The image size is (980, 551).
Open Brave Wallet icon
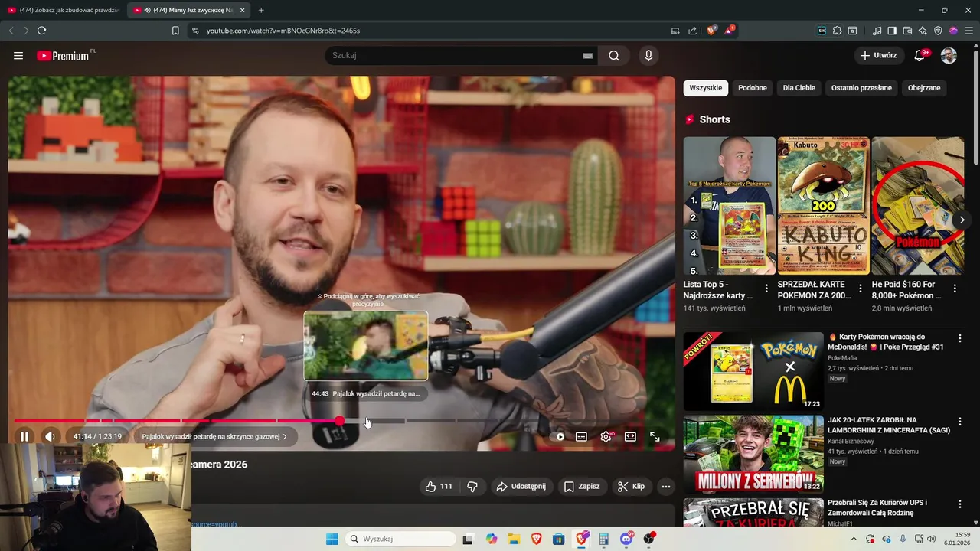pyautogui.click(x=907, y=31)
